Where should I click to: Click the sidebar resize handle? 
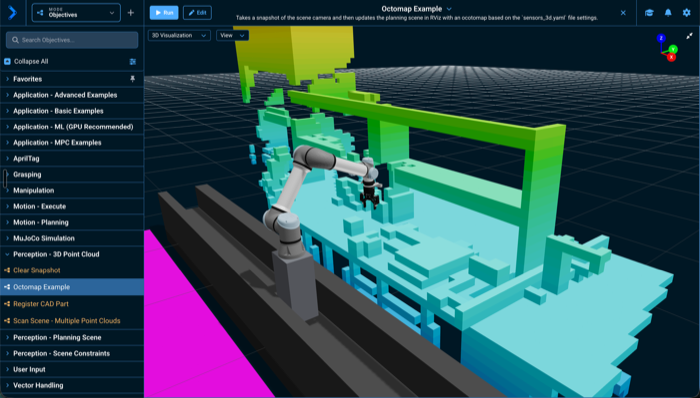coord(5,178)
